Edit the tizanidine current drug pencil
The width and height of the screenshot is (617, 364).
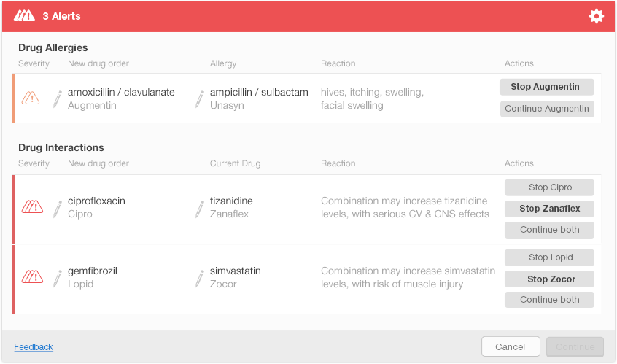[x=200, y=208]
